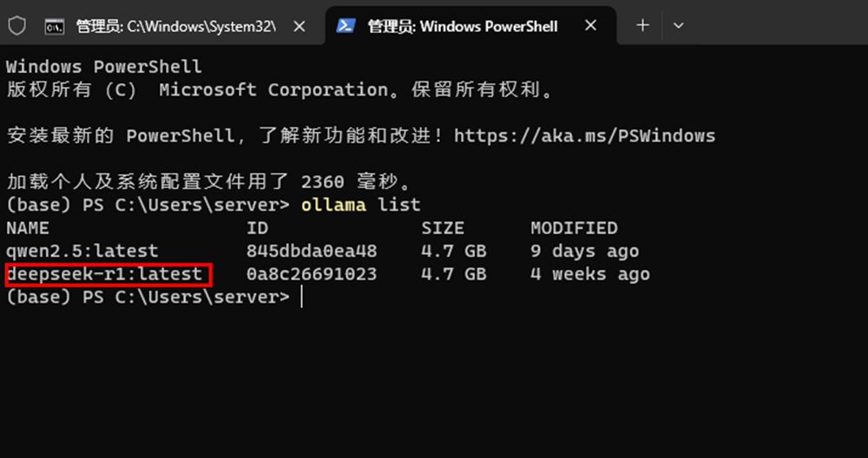Click the shield icon in the title bar
868x458 pixels.
(x=16, y=26)
